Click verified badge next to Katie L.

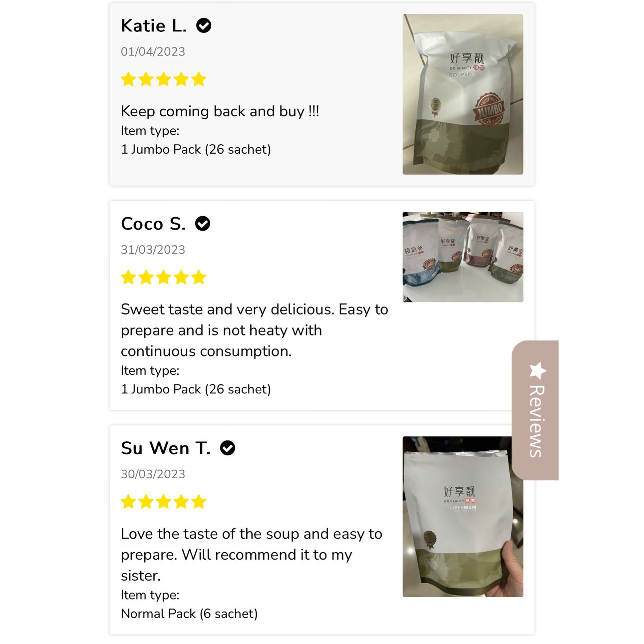[204, 25]
